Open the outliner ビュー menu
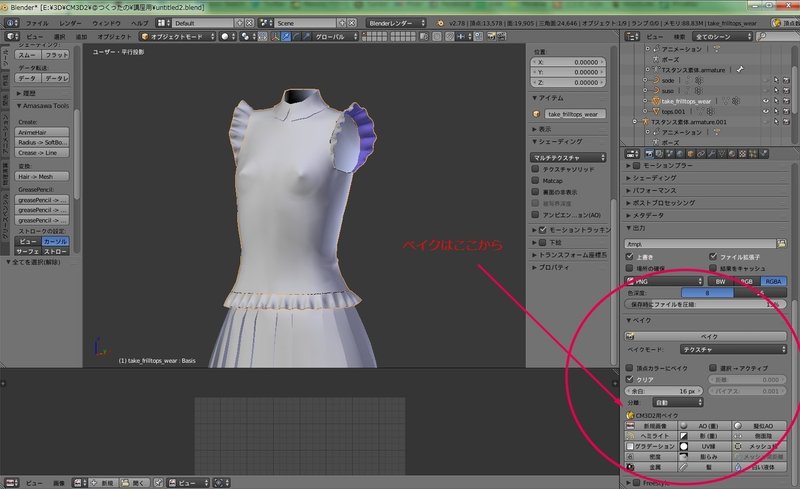The height and width of the screenshot is (489, 800). coord(654,37)
